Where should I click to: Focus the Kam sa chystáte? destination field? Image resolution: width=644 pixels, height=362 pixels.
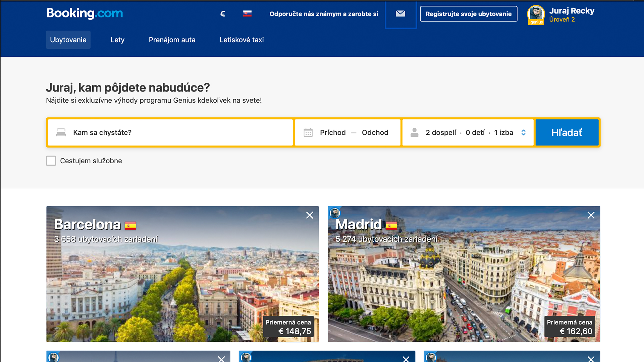coord(170,132)
